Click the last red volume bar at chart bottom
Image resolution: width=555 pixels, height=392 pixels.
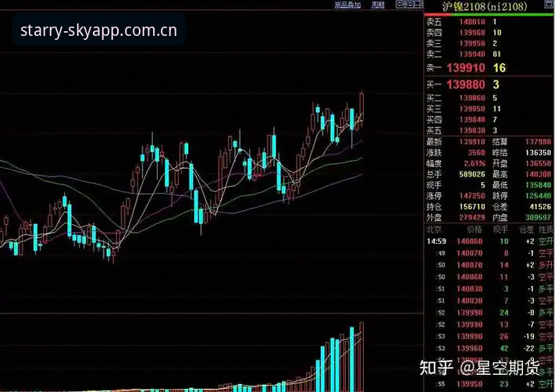361,357
